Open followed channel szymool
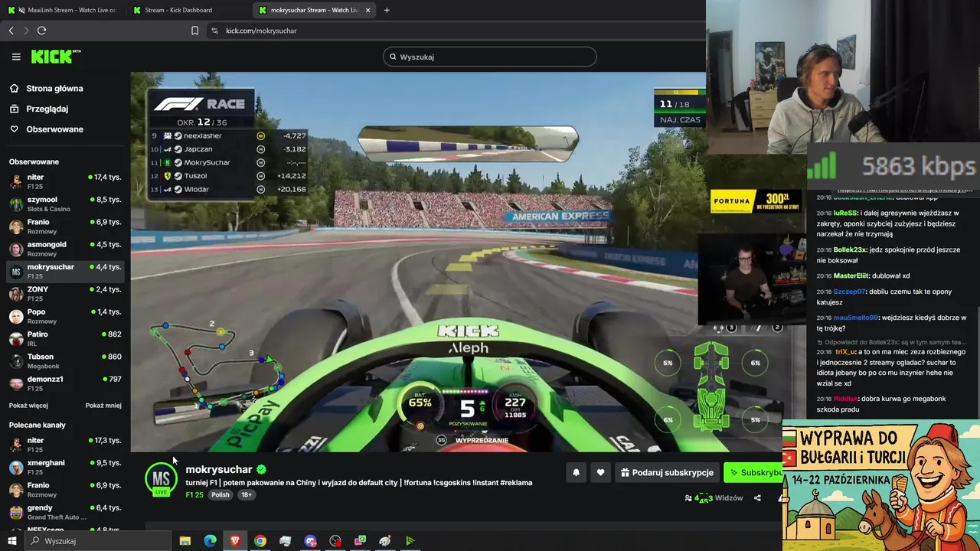980x551 pixels. [64, 204]
